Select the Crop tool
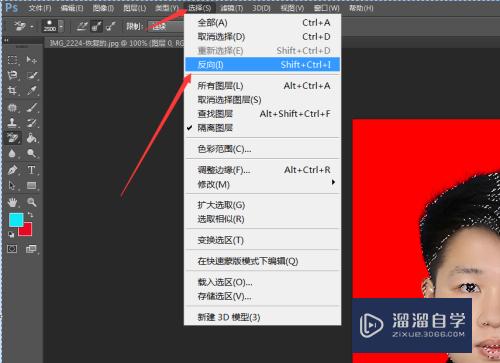 12,91
